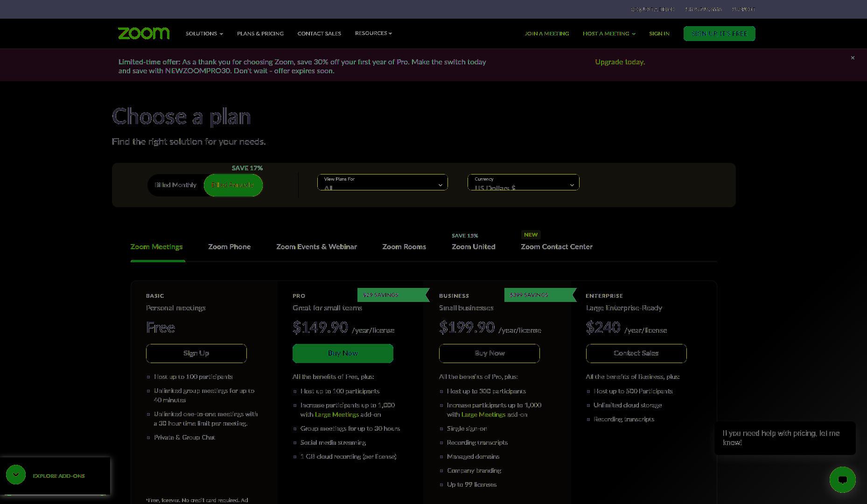The height and width of the screenshot is (504, 867).
Task: Expand the Solutions menu
Action: [x=204, y=34]
